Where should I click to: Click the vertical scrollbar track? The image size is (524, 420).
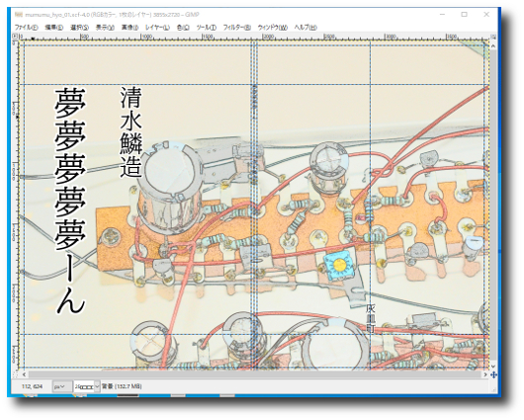click(493, 207)
